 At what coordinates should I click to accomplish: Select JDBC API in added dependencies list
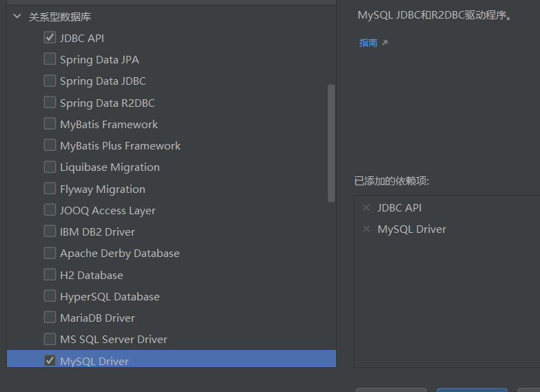tap(399, 208)
